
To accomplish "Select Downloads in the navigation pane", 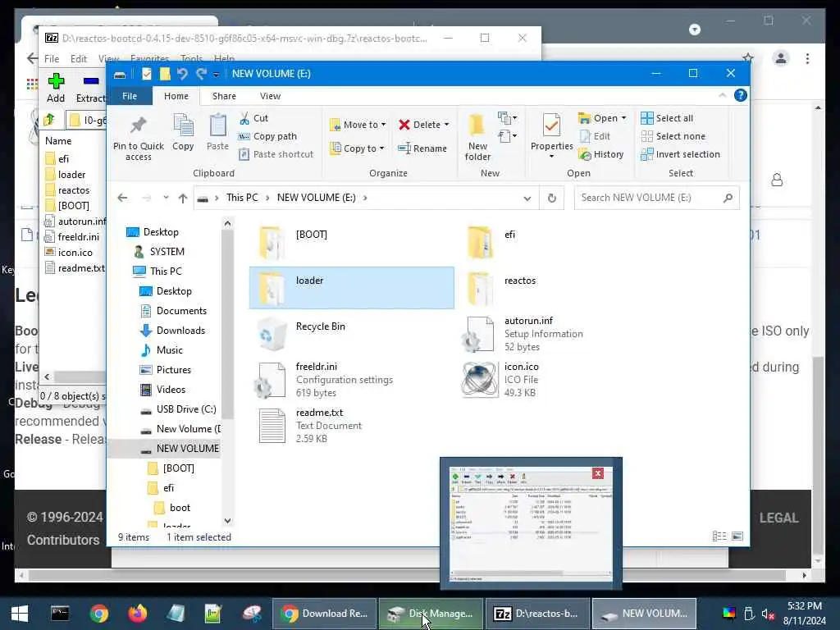I will click(172, 331).
